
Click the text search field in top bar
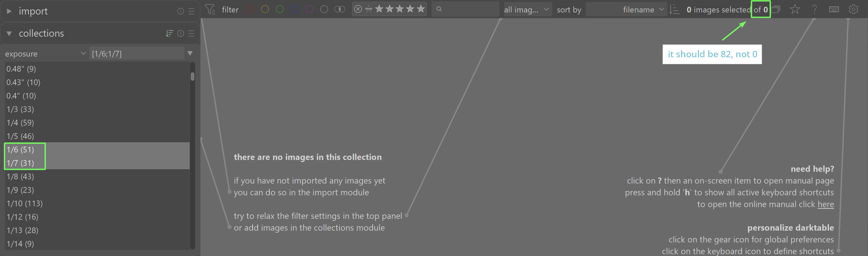click(x=467, y=9)
